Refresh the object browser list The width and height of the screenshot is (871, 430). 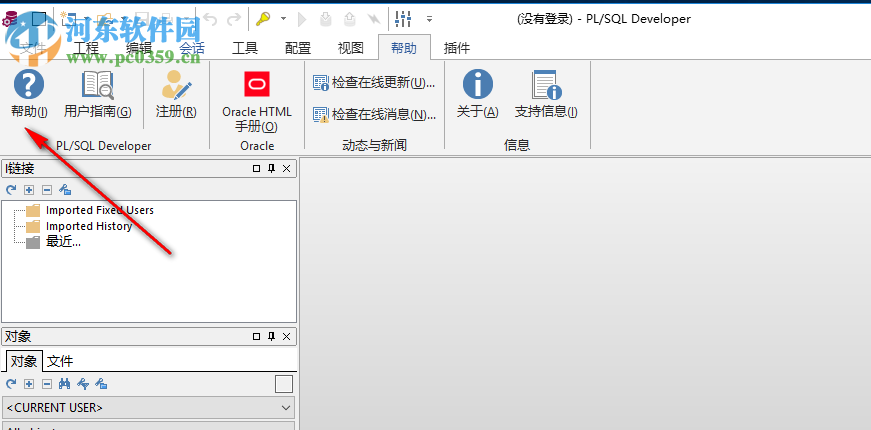pos(11,383)
